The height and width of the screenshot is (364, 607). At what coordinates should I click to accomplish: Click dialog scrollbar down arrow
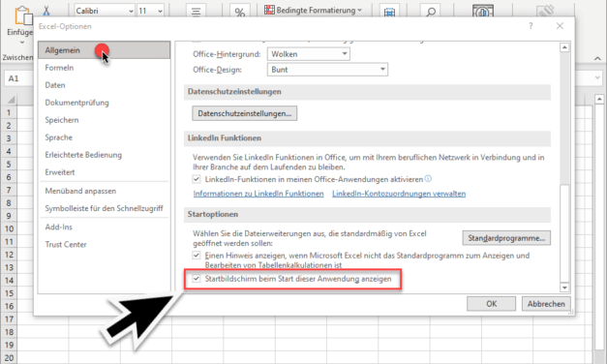coord(564,288)
